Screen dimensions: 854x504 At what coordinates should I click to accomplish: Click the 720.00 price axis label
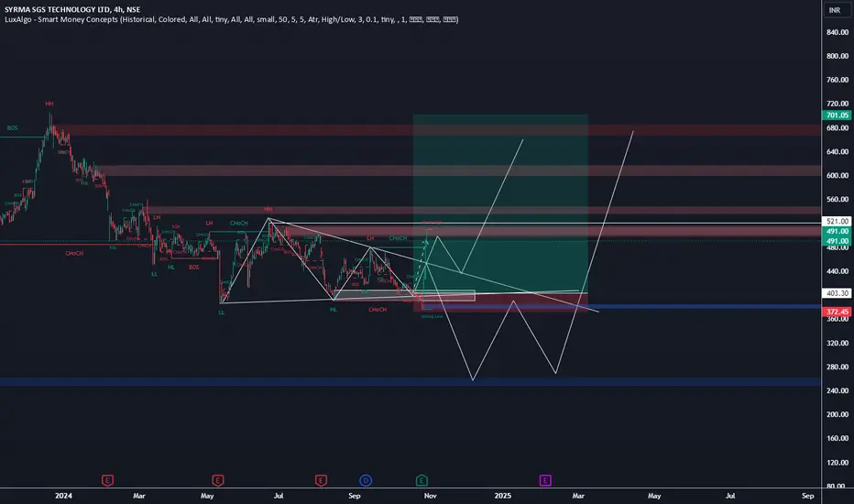838,104
